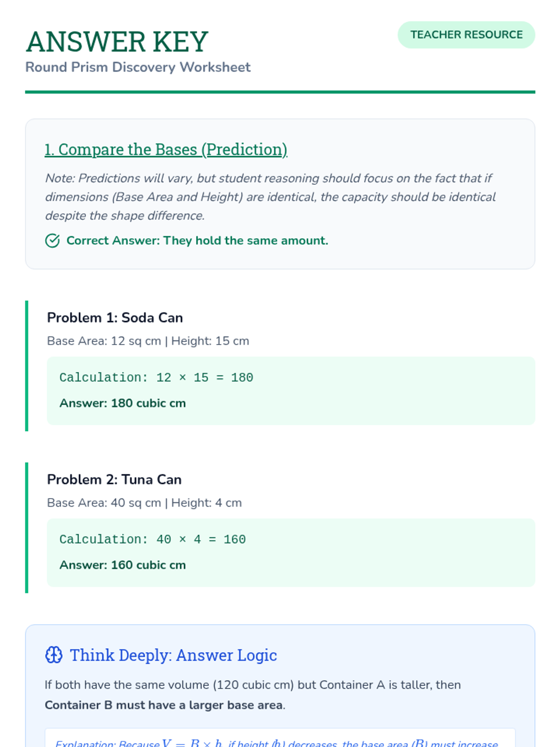The image size is (560, 747).
Task: Click the green check-circle icon
Action: click(52, 240)
